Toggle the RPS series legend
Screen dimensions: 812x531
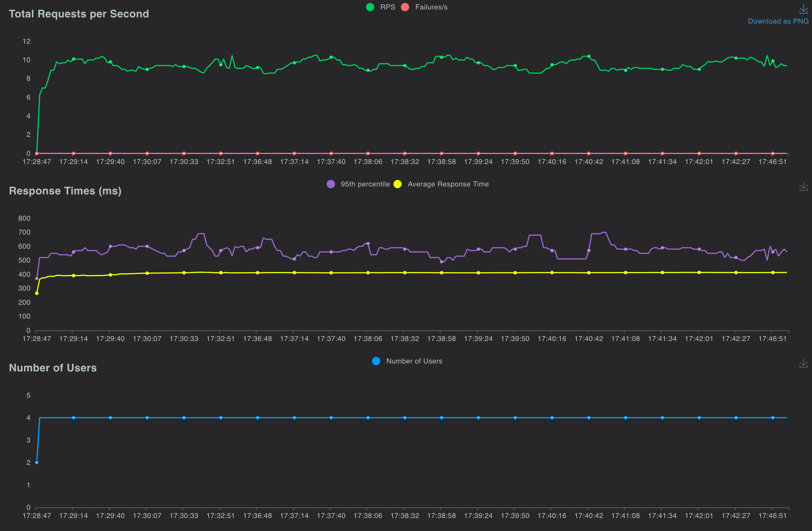[388, 7]
